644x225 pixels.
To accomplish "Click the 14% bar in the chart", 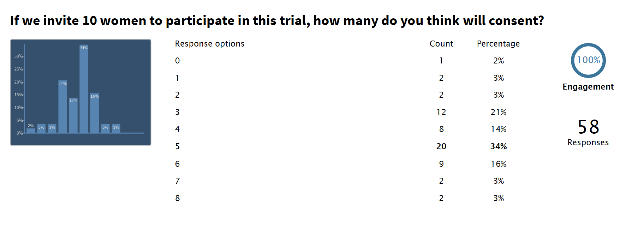I will pos(73,116).
